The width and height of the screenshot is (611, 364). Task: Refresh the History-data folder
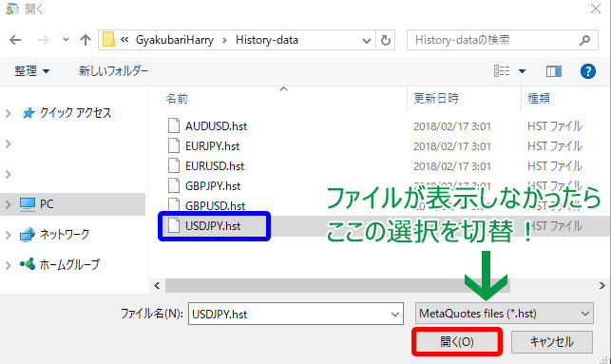click(x=386, y=40)
